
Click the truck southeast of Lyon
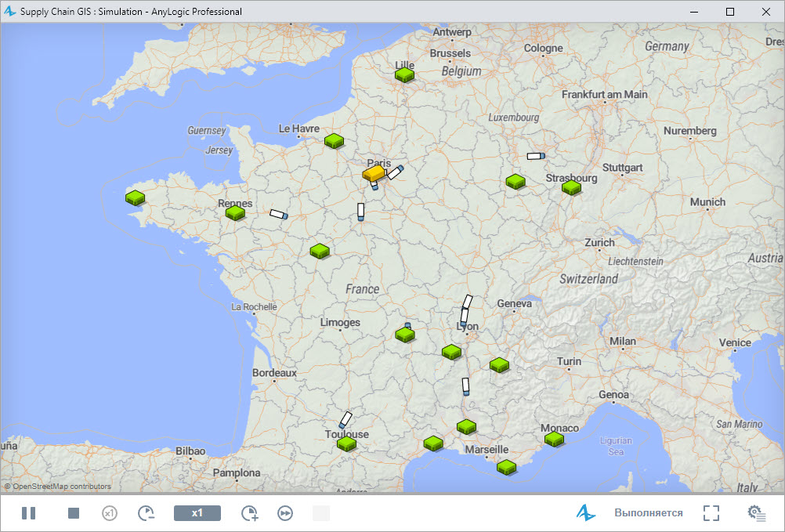pyautogui.click(x=465, y=387)
